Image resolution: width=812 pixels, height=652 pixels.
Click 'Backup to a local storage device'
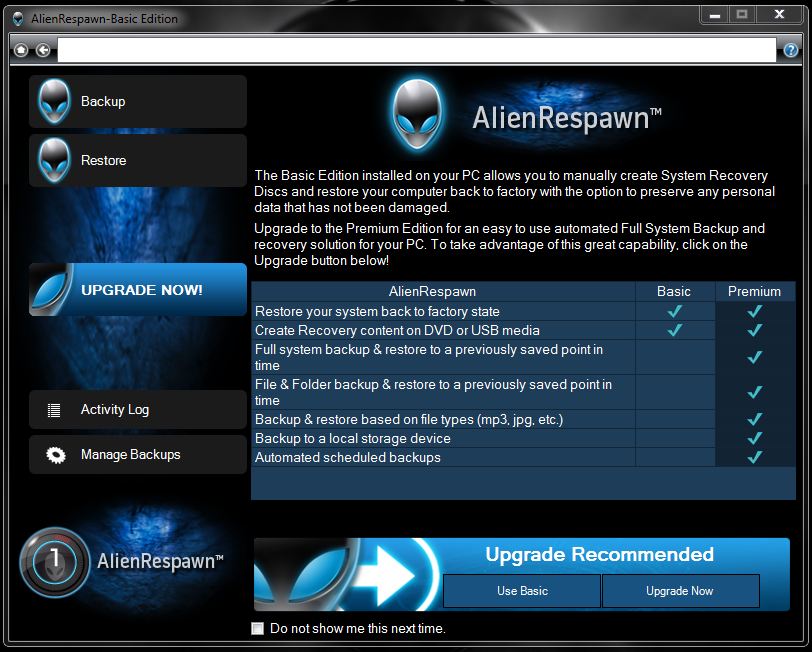click(353, 439)
